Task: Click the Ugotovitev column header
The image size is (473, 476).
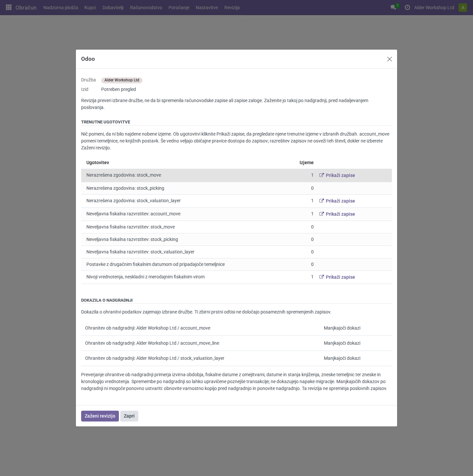Action: coord(98,162)
